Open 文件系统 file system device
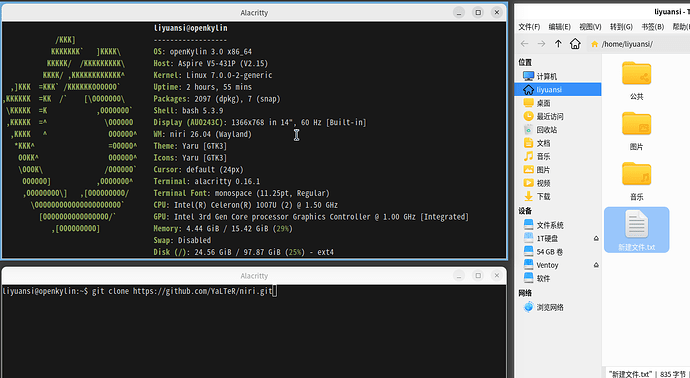690x378 pixels. click(x=558, y=225)
